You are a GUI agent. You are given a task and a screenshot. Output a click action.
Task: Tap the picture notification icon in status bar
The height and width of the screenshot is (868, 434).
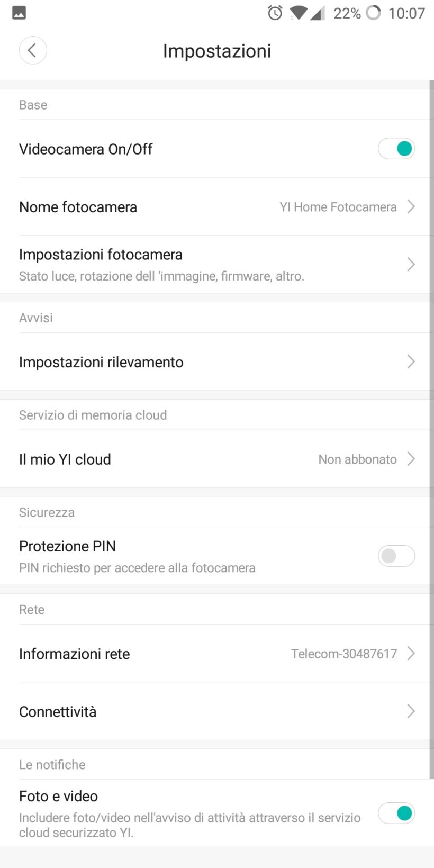point(19,13)
